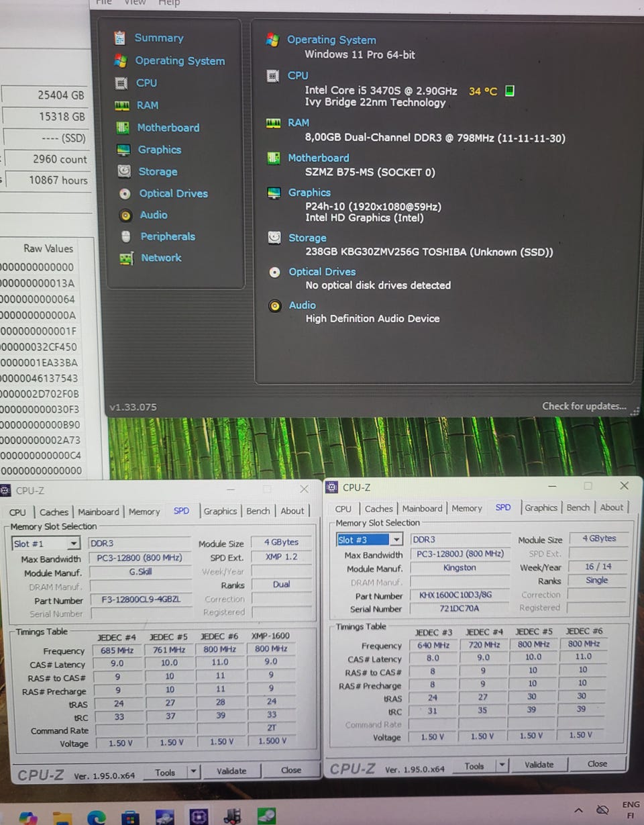Open Motherboard heading in Speccy summary panel

tap(318, 158)
